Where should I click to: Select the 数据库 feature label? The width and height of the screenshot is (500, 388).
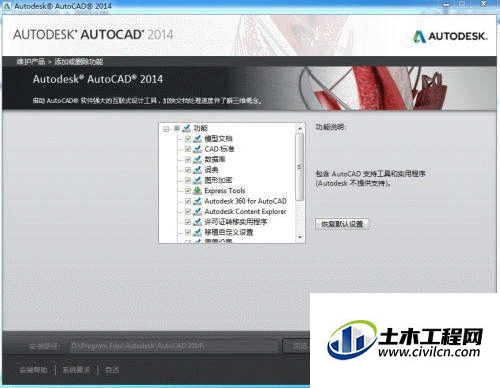tap(215, 159)
